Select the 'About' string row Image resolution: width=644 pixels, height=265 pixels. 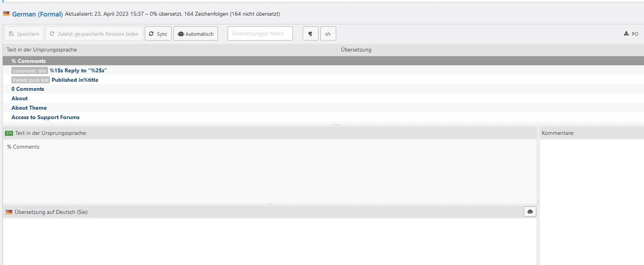(323, 98)
